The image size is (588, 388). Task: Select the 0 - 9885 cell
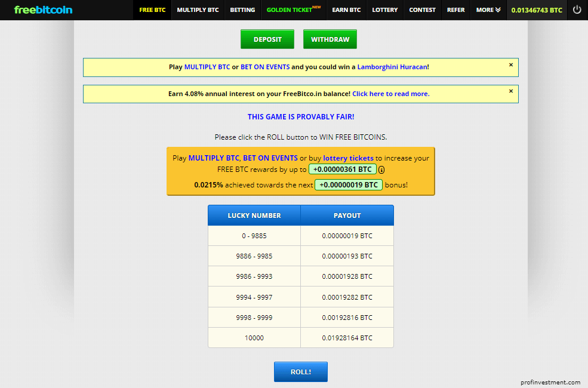254,236
